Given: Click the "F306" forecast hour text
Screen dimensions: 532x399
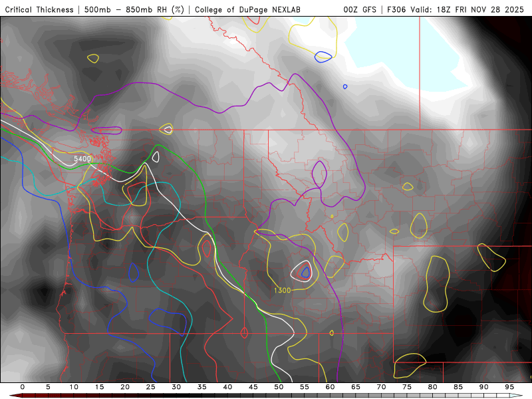Looking at the screenshot, I should (396, 9).
